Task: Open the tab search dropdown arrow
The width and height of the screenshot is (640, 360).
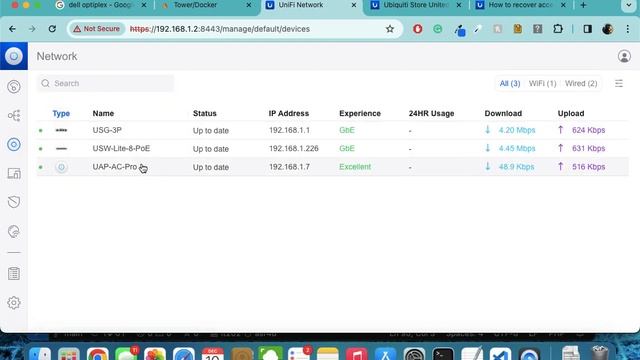Action: pyautogui.click(x=629, y=5)
